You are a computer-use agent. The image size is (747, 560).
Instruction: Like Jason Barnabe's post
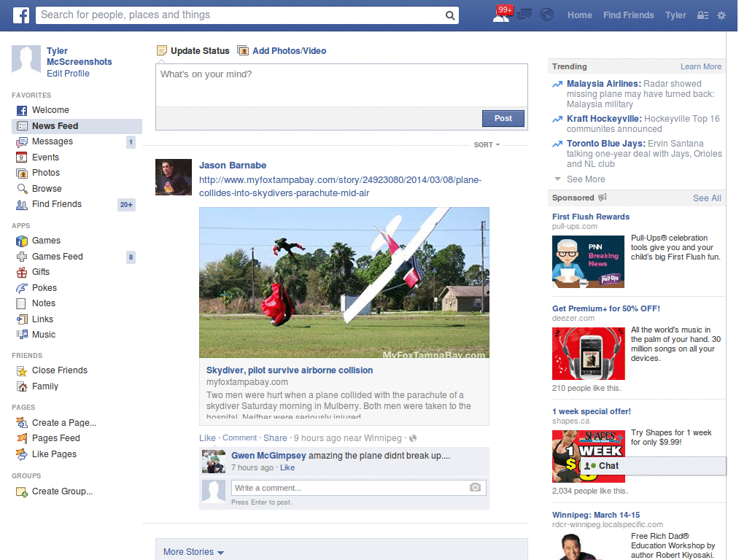[x=207, y=438]
